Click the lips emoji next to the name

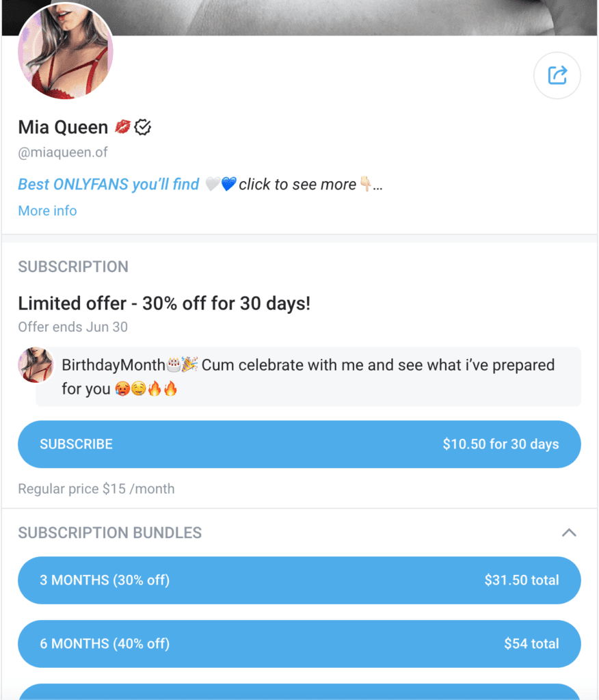pyautogui.click(x=123, y=127)
